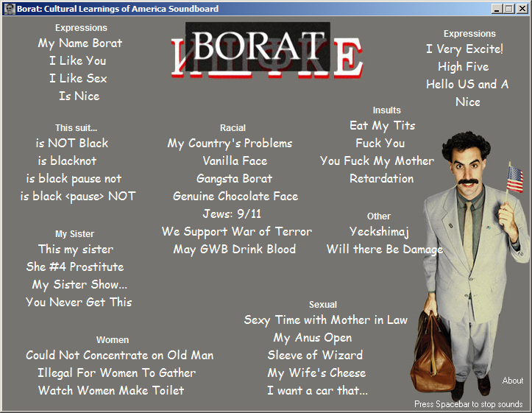
Task: Play the 'My Name Borat' sound
Action: pyautogui.click(x=80, y=43)
